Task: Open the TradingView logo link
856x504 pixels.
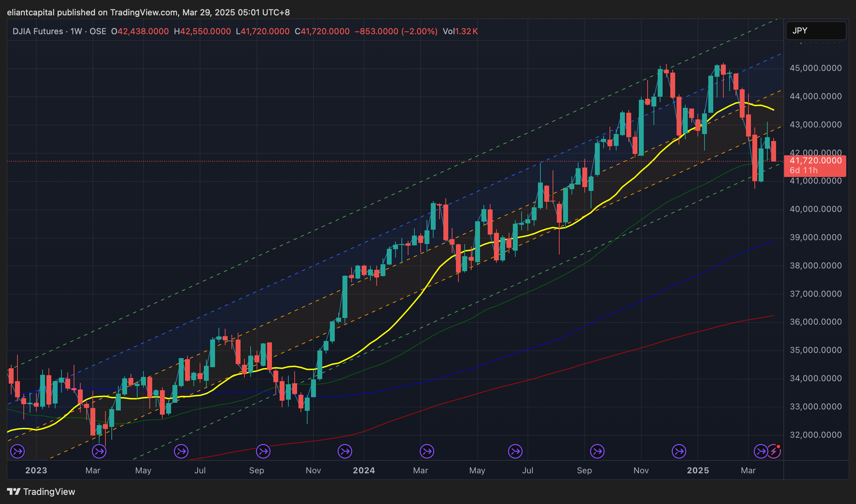Action: [x=41, y=491]
